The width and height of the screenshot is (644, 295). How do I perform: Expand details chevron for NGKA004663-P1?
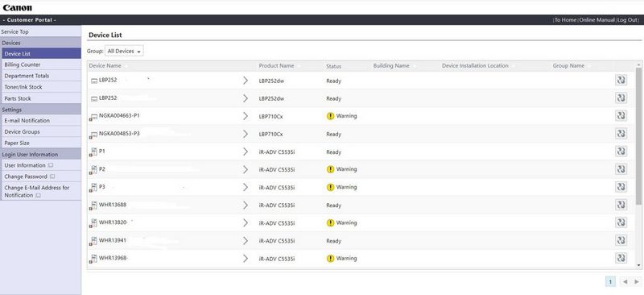[246, 116]
